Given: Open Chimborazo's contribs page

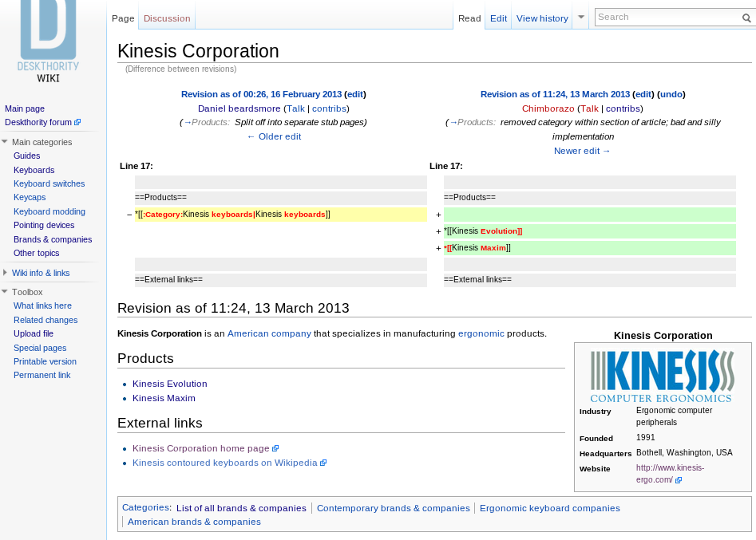Looking at the screenshot, I should [x=623, y=108].
